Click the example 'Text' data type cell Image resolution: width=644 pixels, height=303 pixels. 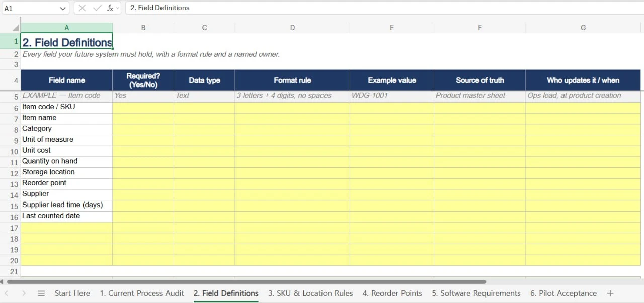[204, 96]
